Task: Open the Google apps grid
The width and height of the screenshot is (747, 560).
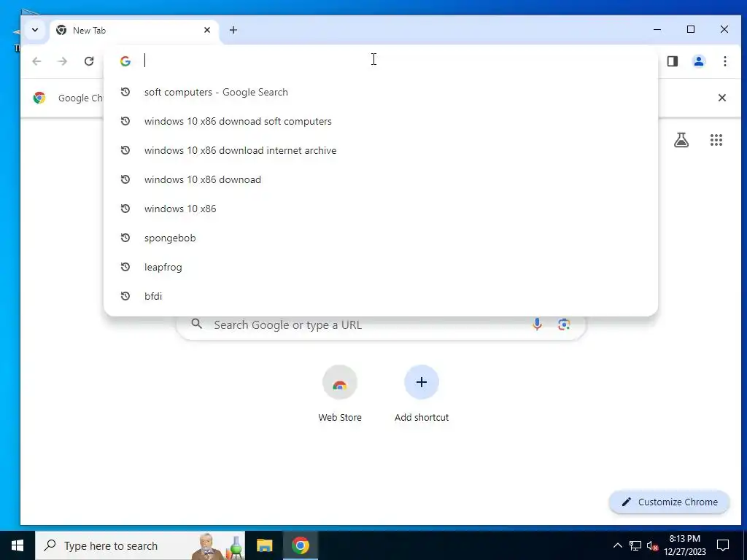Action: pos(716,140)
